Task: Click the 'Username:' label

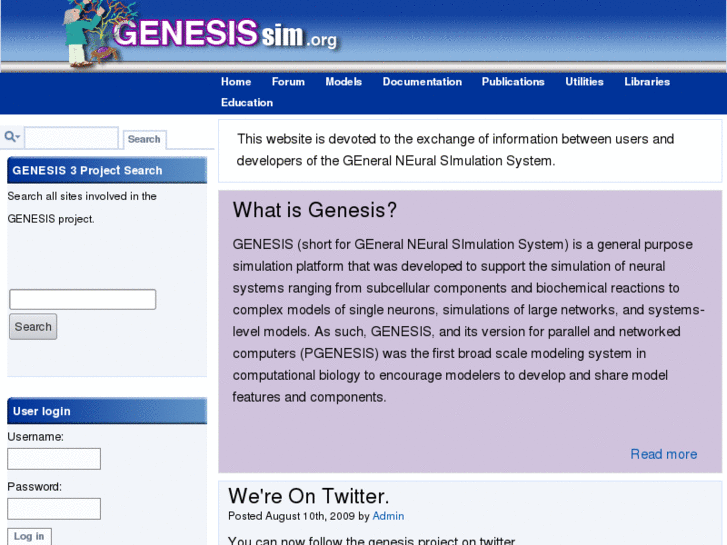Action: [36, 437]
